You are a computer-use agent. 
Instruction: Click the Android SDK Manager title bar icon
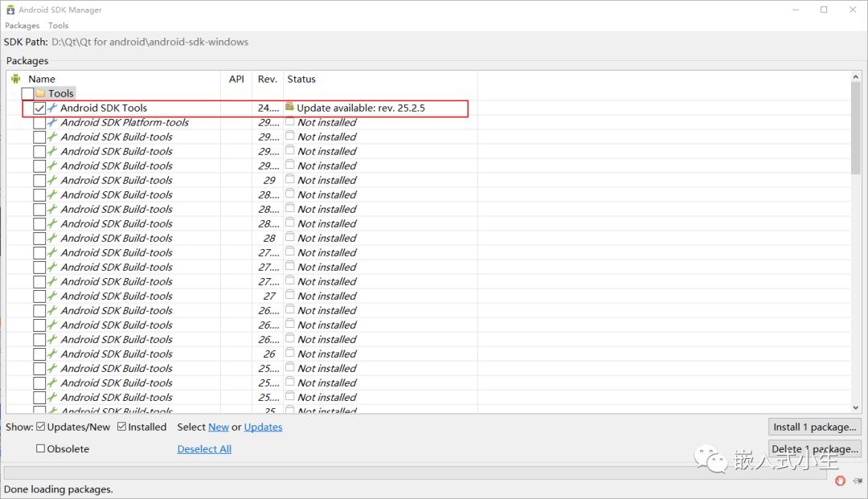coord(10,10)
